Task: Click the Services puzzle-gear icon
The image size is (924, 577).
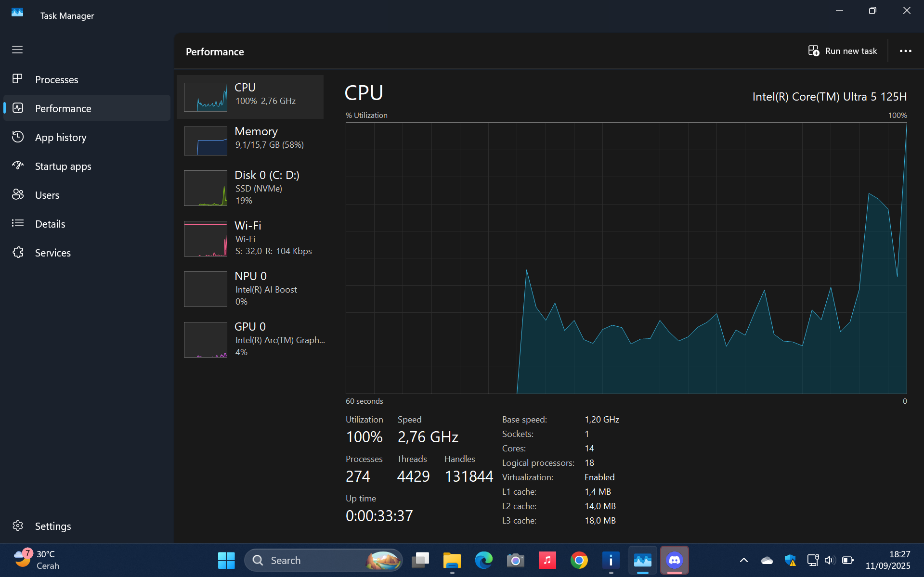Action: tap(18, 252)
